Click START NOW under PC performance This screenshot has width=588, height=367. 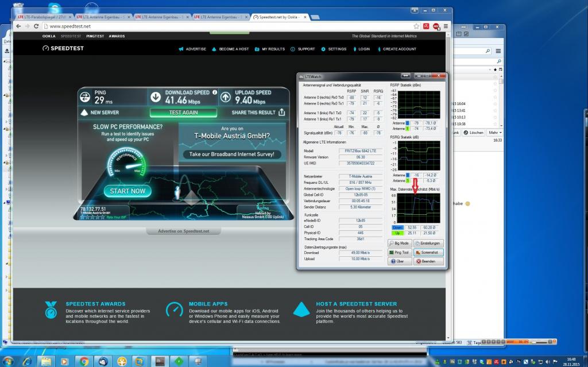point(127,191)
